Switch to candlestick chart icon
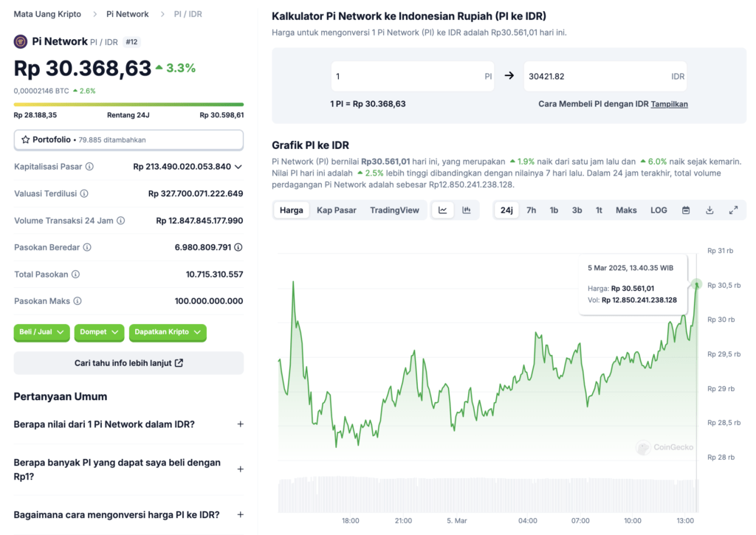This screenshot has width=756, height=535. pyautogui.click(x=467, y=210)
